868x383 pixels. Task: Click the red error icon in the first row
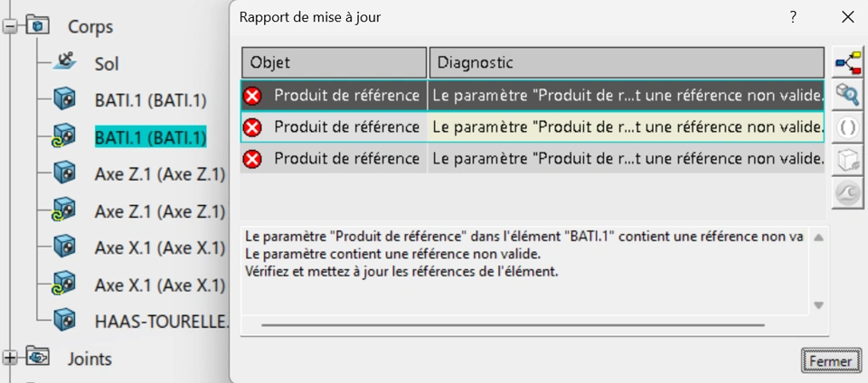coord(253,95)
